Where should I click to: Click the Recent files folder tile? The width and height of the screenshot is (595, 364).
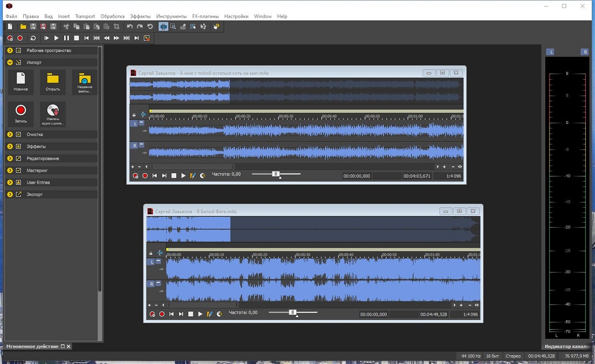pyautogui.click(x=85, y=82)
